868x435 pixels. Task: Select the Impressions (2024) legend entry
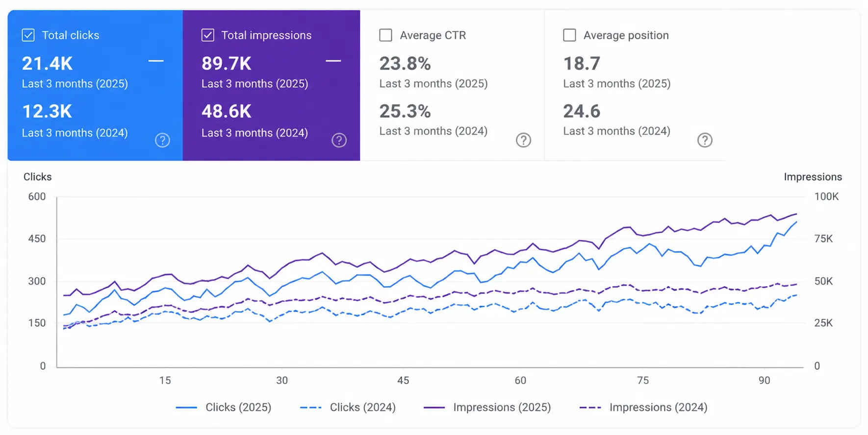coord(643,407)
